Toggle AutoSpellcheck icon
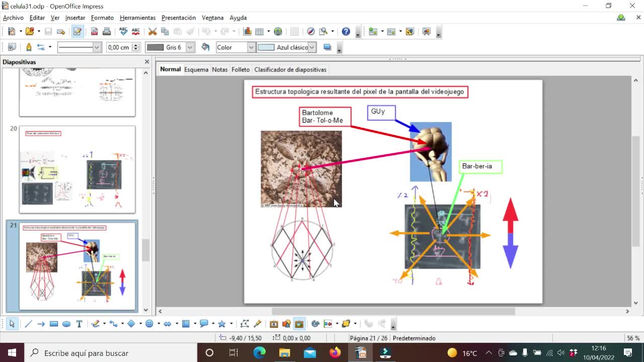This screenshot has width=644, height=362. [136, 31]
